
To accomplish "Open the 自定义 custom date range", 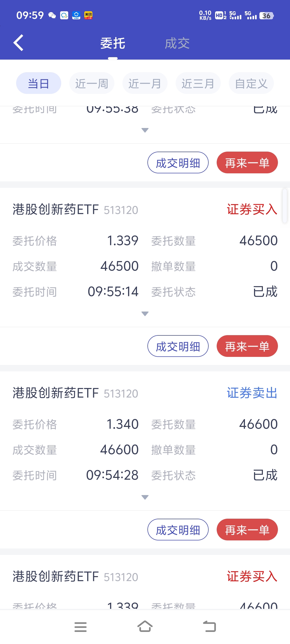I will point(251,83).
